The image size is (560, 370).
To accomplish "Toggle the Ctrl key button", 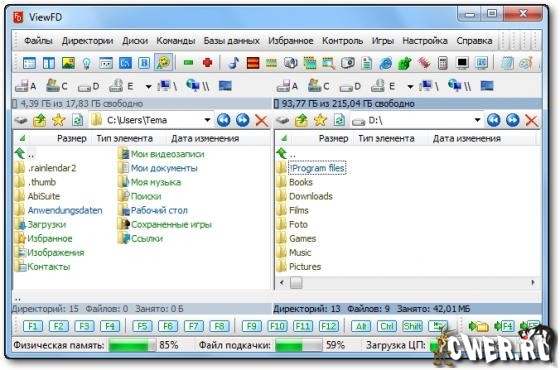I will point(387,326).
